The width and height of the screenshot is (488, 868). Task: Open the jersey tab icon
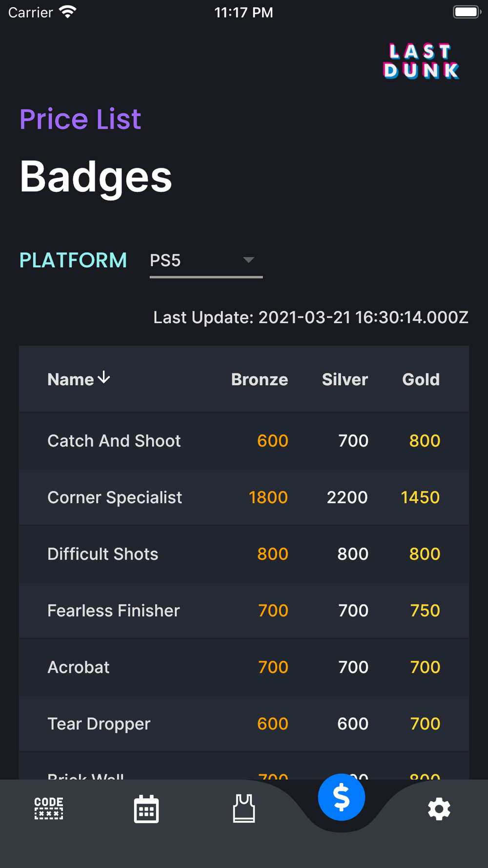pos(244,808)
